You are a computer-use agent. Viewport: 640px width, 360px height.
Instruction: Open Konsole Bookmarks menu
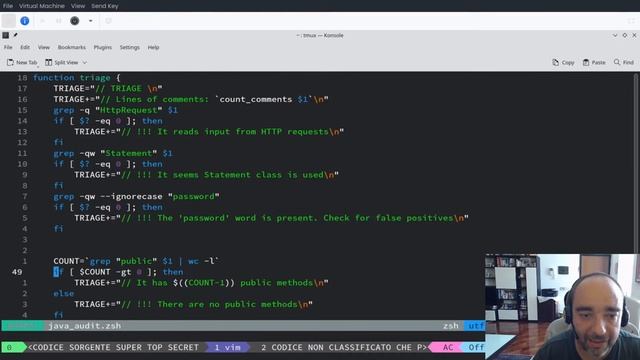coord(72,47)
